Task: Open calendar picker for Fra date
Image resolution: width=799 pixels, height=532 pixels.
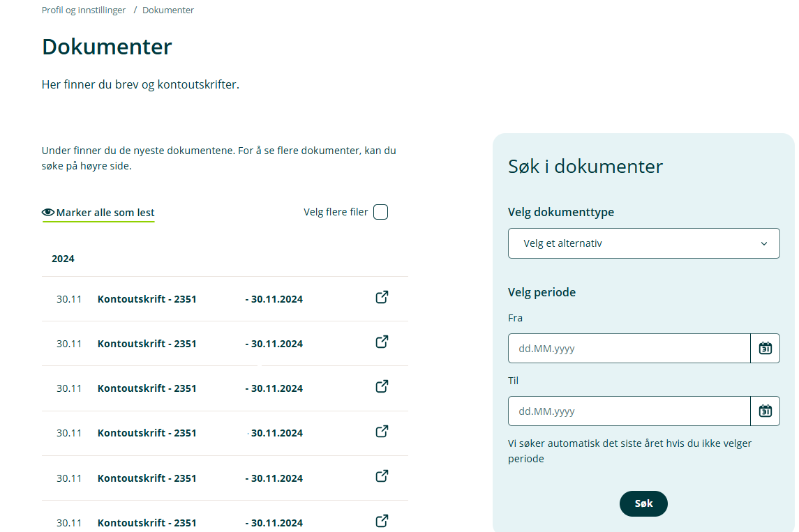Action: click(765, 349)
